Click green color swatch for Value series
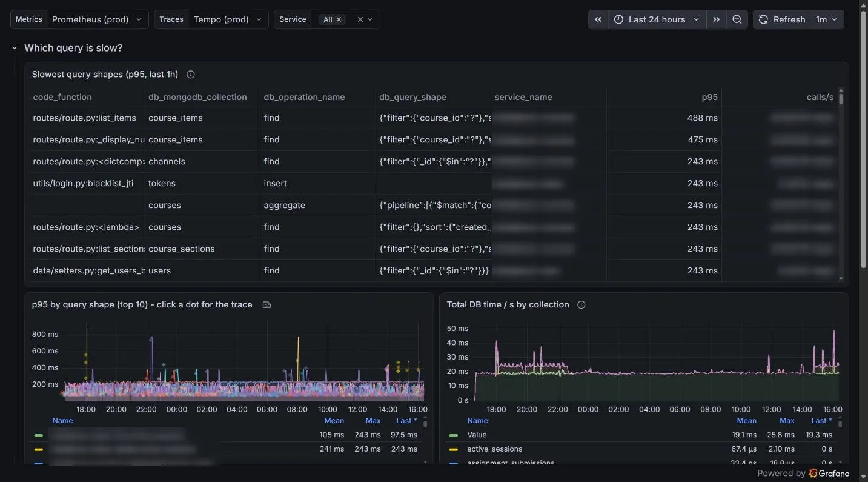868x482 pixels. [454, 435]
